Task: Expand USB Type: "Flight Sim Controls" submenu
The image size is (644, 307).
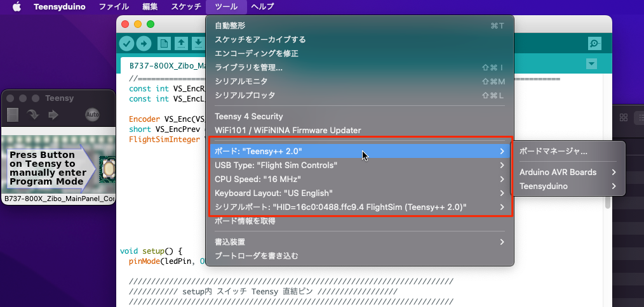Action: click(x=359, y=165)
